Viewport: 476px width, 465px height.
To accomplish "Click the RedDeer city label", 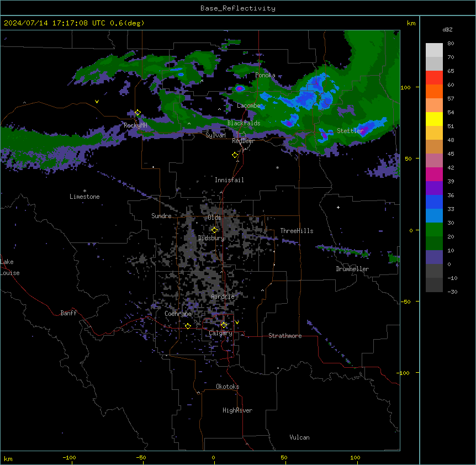I will coord(243,141).
